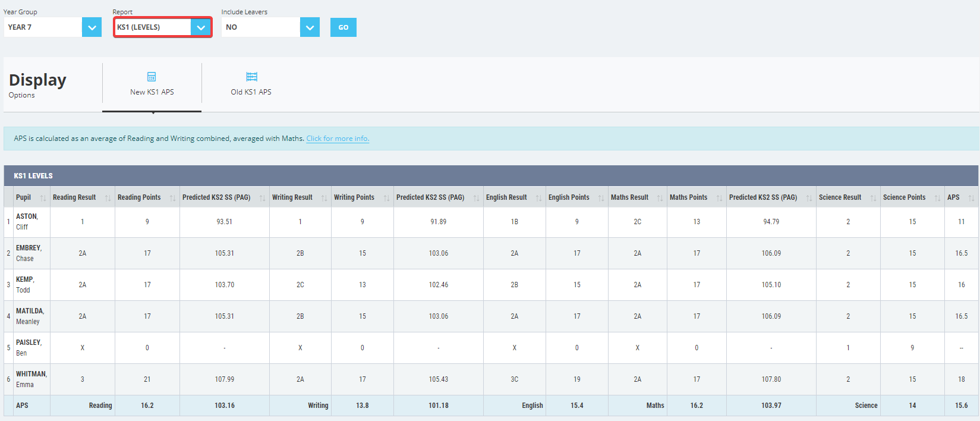Sort by the Reading Result column arrows
The width and height of the screenshot is (980, 421).
coord(108,197)
